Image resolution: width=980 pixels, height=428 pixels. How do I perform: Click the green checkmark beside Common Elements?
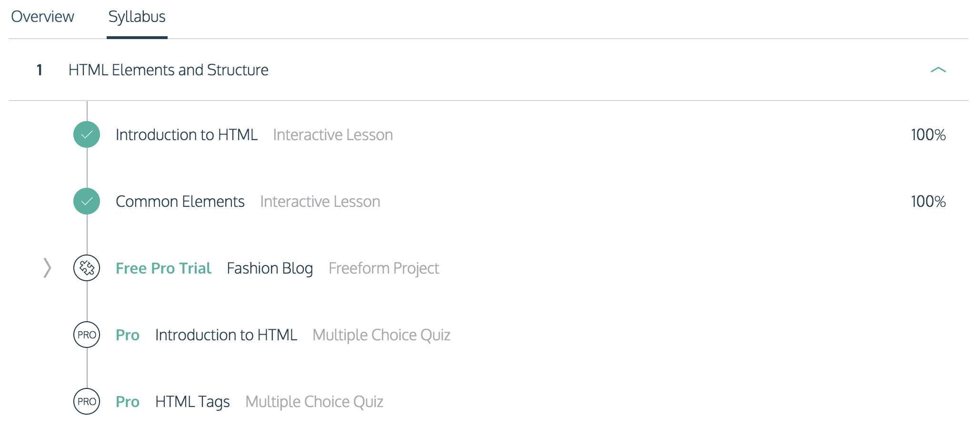coord(87,201)
